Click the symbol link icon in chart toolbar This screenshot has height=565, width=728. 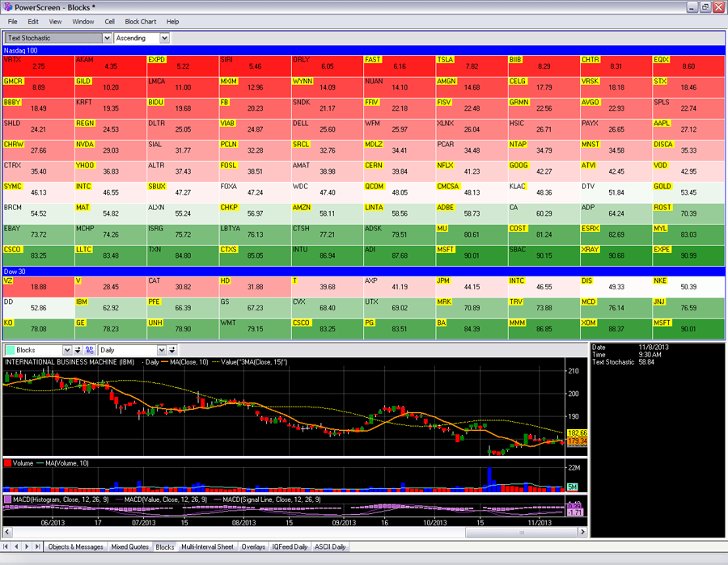point(88,350)
